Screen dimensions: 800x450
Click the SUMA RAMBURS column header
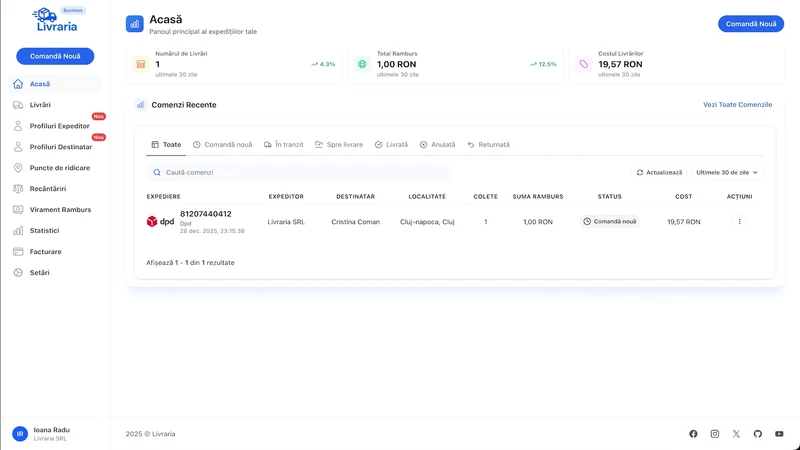538,196
